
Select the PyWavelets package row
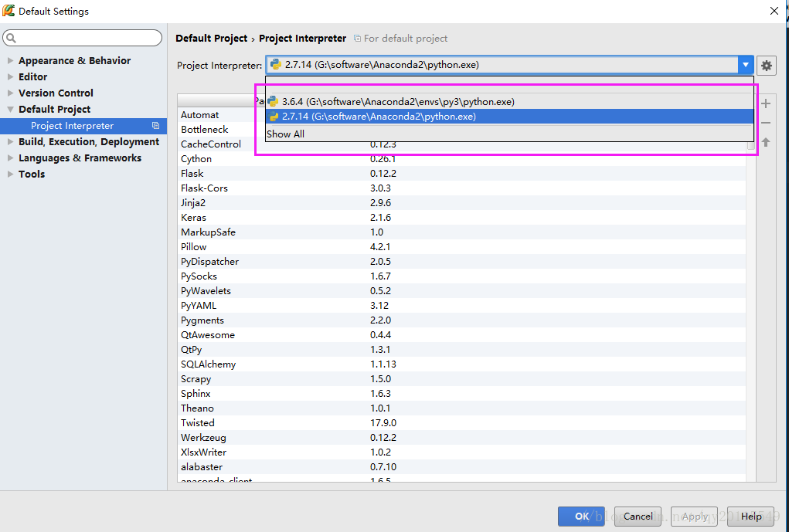pos(461,290)
